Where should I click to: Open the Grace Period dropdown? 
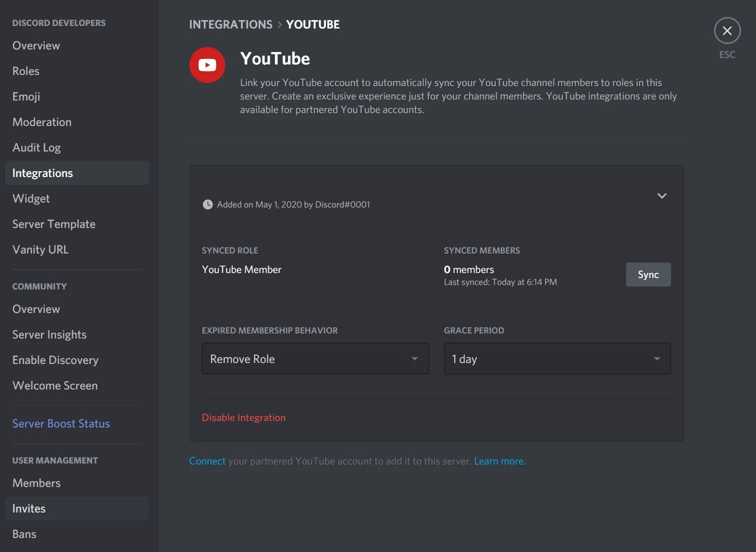pyautogui.click(x=557, y=358)
